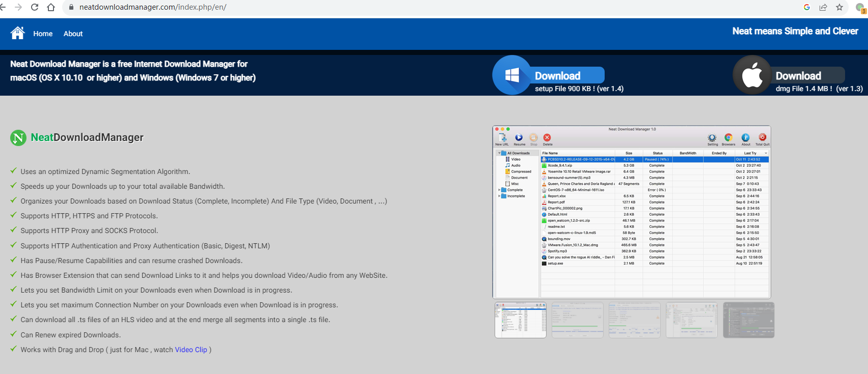
Task: Select Audio category in screenshot tree
Action: pos(513,165)
